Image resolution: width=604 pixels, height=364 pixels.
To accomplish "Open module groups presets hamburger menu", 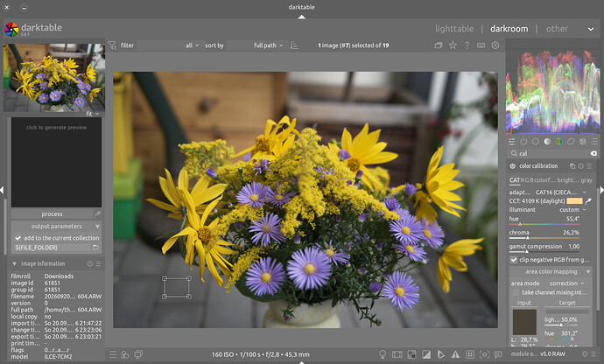I will (594, 142).
